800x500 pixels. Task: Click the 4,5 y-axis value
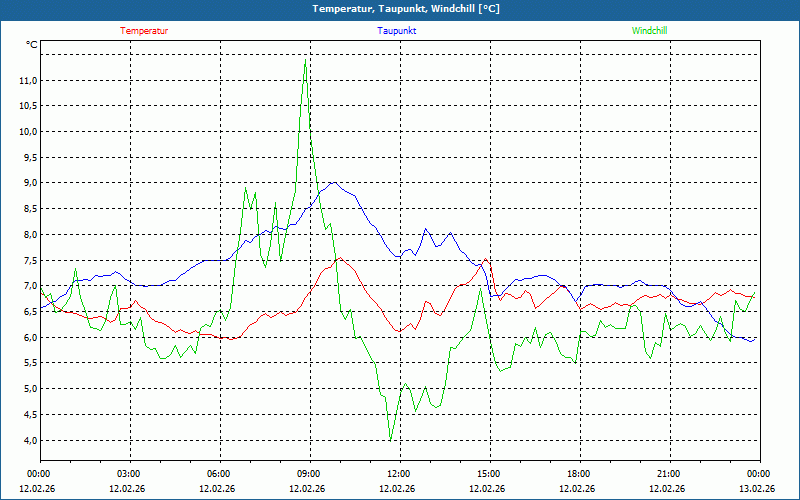pyautogui.click(x=30, y=415)
